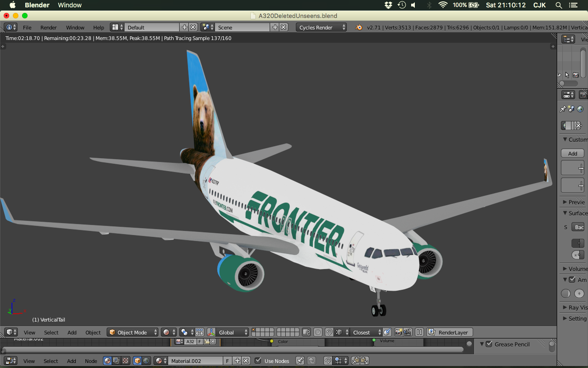Open the Spotlight search icon in macOS menu bar
Screen dimensions: 588x368
point(559,5)
